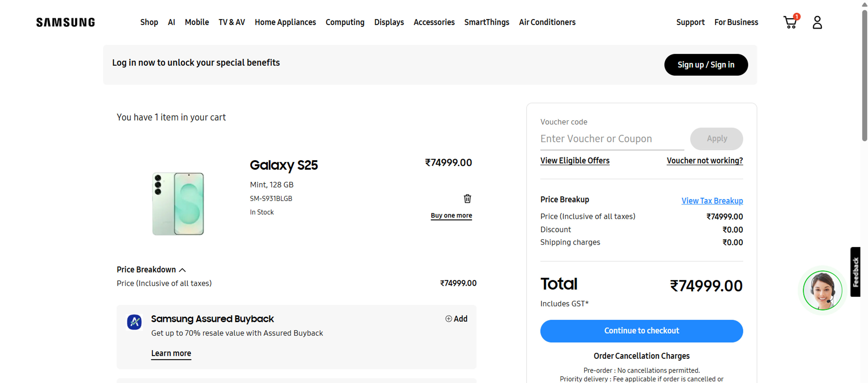Open the Shop menu
This screenshot has height=383, width=868.
(x=149, y=22)
